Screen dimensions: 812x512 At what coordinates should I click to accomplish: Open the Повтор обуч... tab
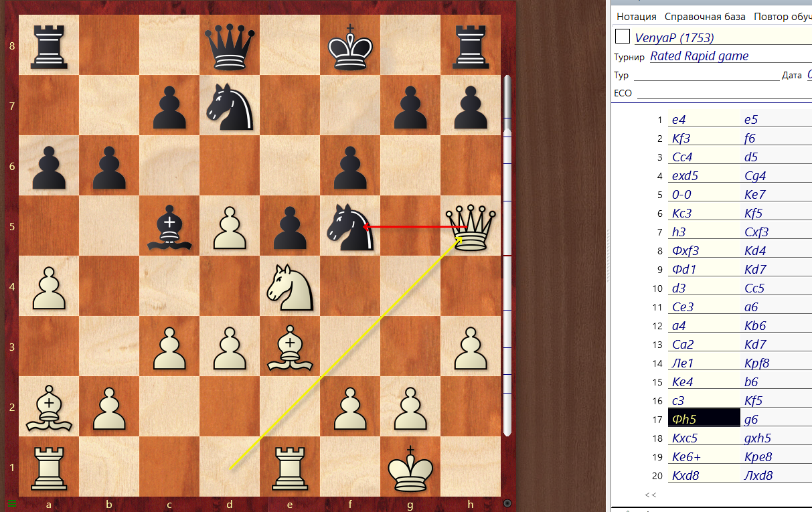(782, 17)
